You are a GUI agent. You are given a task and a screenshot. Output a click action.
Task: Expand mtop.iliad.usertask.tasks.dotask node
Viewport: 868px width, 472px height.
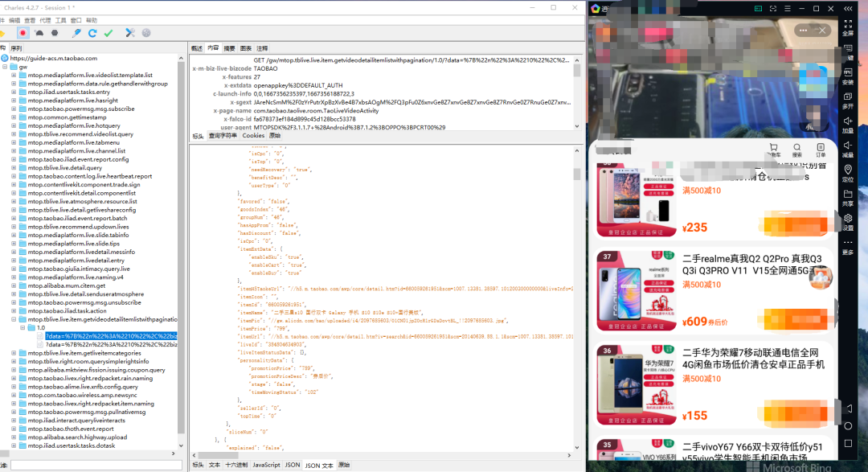point(14,446)
